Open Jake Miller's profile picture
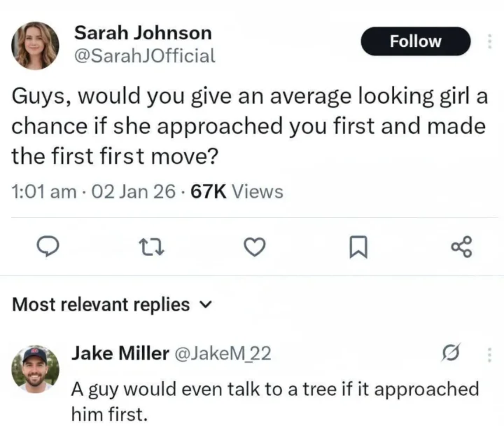This screenshot has height=426, width=504. [x=35, y=368]
